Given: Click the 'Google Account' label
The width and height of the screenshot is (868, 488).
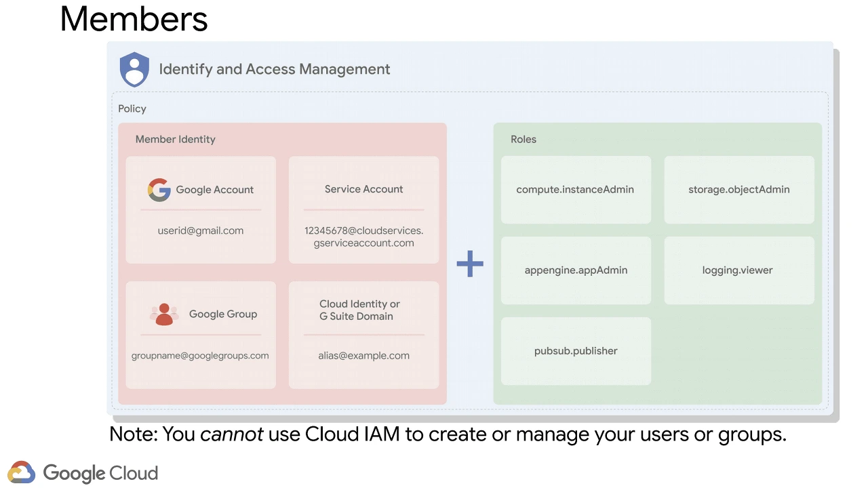Looking at the screenshot, I should tap(215, 190).
